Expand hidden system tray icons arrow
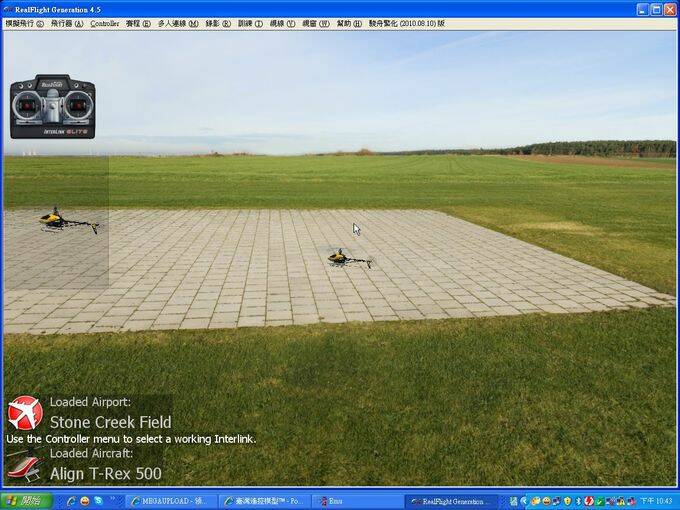680x510 pixels. pos(524,501)
